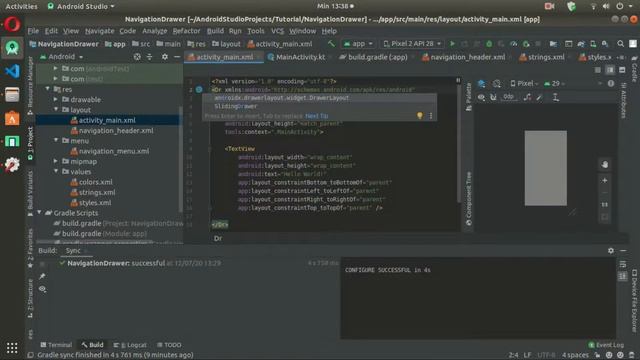Open the Build menu
Screen dimensions: 640x360
click(215, 31)
